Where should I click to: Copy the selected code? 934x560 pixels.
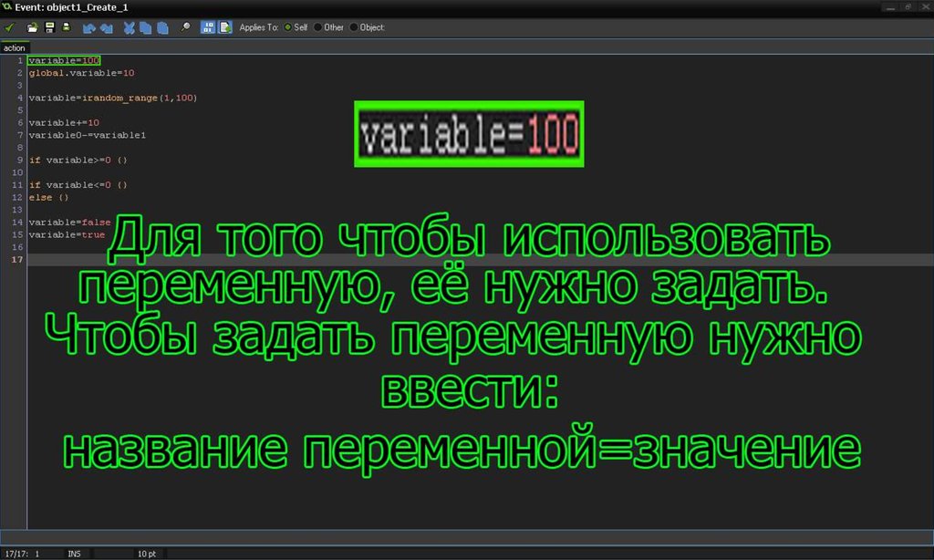[146, 27]
